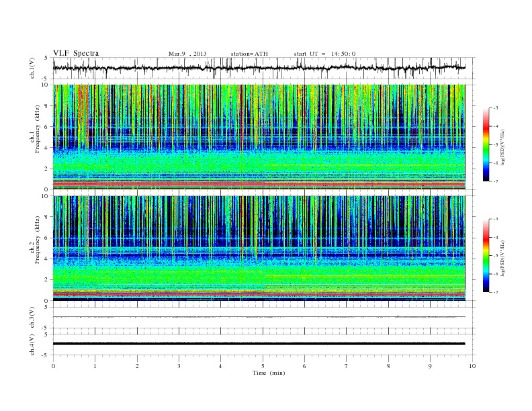Click time axis tick label "4"
The height and width of the screenshot is (411, 532).
click(220, 366)
